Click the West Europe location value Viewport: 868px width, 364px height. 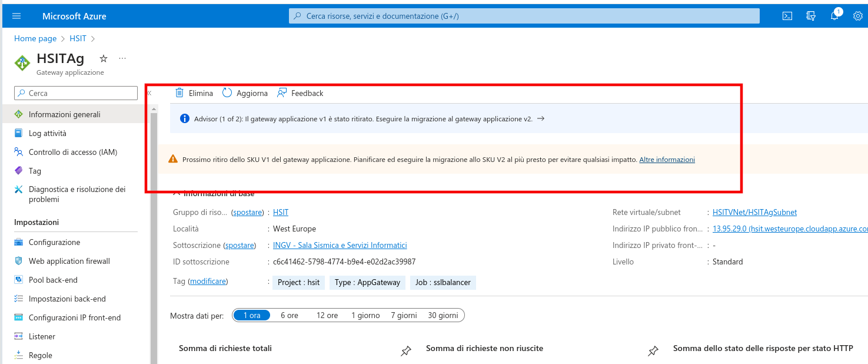(x=294, y=229)
